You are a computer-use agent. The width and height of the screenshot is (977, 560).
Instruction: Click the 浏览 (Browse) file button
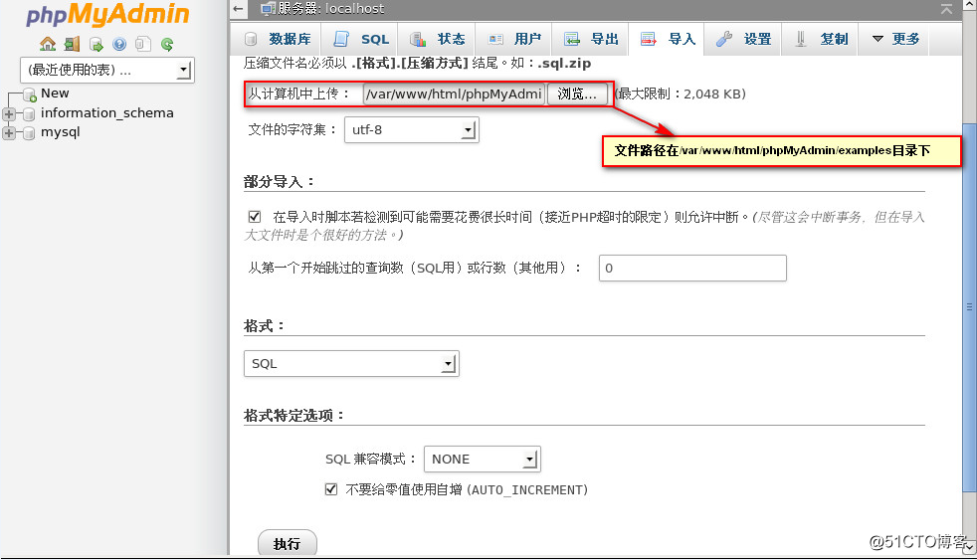tap(577, 94)
